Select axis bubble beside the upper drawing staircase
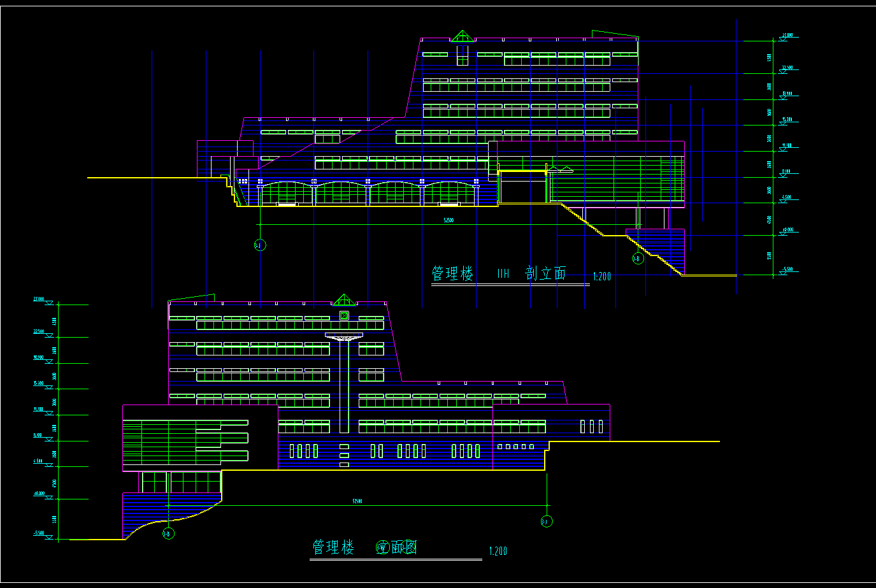 tap(637, 259)
